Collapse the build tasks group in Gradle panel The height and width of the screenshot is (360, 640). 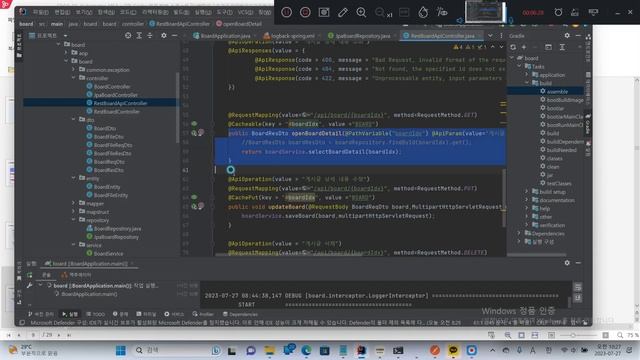click(527, 83)
